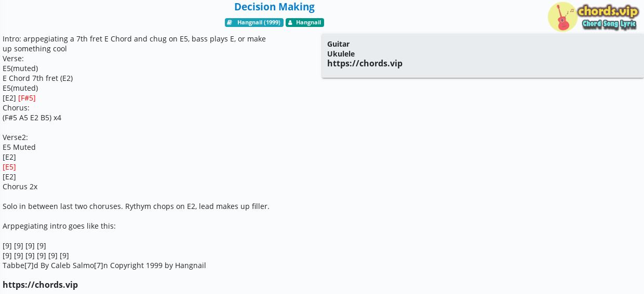Viewport: 644px width, 294px height.
Task: Click the Chord Song Lyric logo text
Action: point(609,24)
